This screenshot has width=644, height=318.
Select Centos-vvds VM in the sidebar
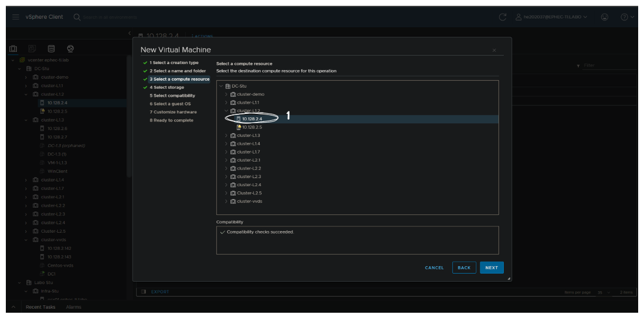click(60, 265)
